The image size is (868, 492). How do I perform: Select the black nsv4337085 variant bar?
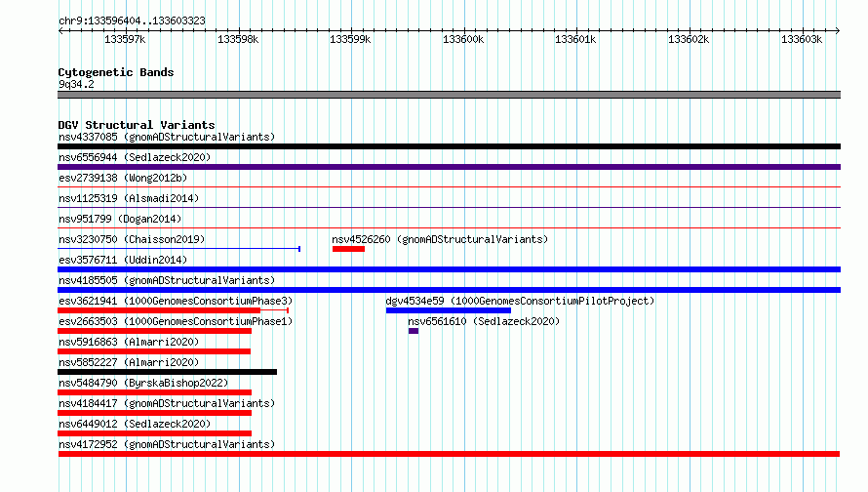pyautogui.click(x=449, y=146)
